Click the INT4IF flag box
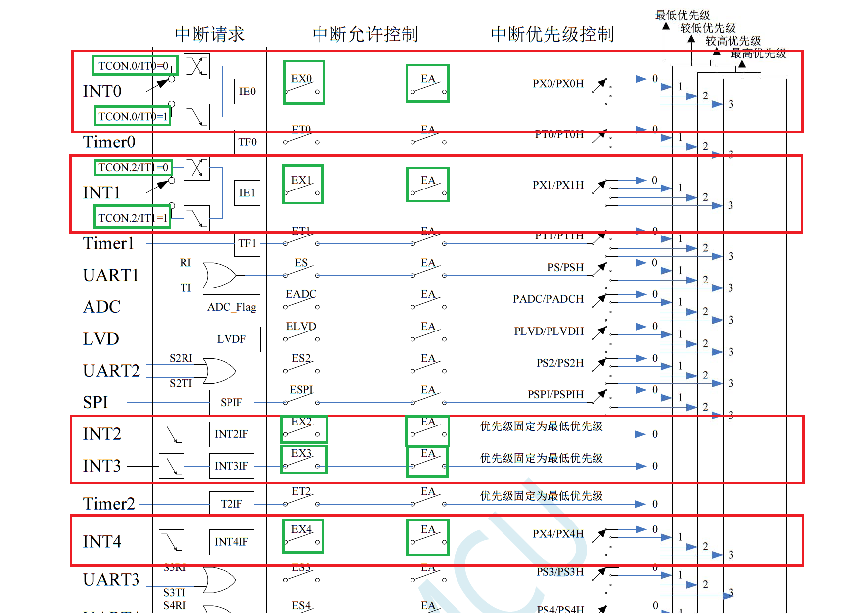This screenshot has width=868, height=614. pyautogui.click(x=231, y=542)
